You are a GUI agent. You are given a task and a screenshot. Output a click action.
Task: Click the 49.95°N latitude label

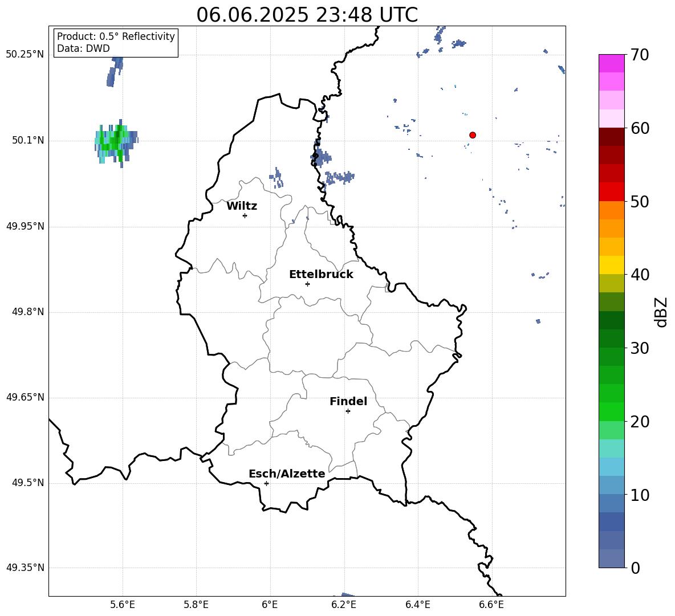point(25,226)
